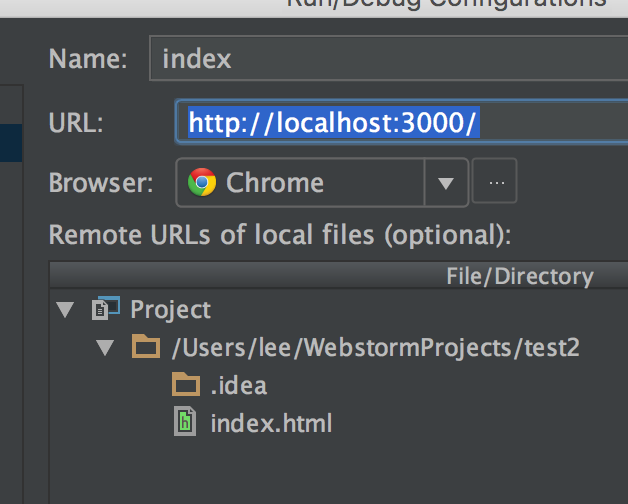Click the ellipsis browse button beside Browser
The width and height of the screenshot is (628, 504).
pos(494,183)
